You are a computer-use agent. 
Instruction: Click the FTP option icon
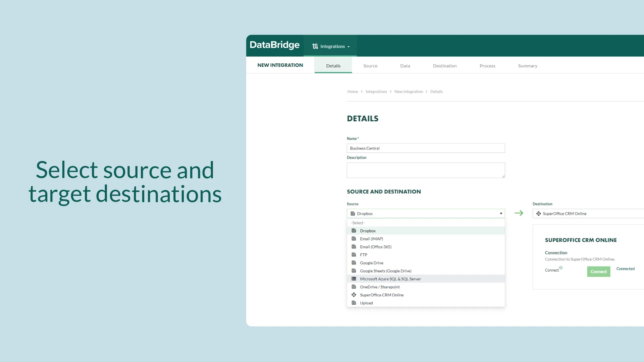coord(354,255)
